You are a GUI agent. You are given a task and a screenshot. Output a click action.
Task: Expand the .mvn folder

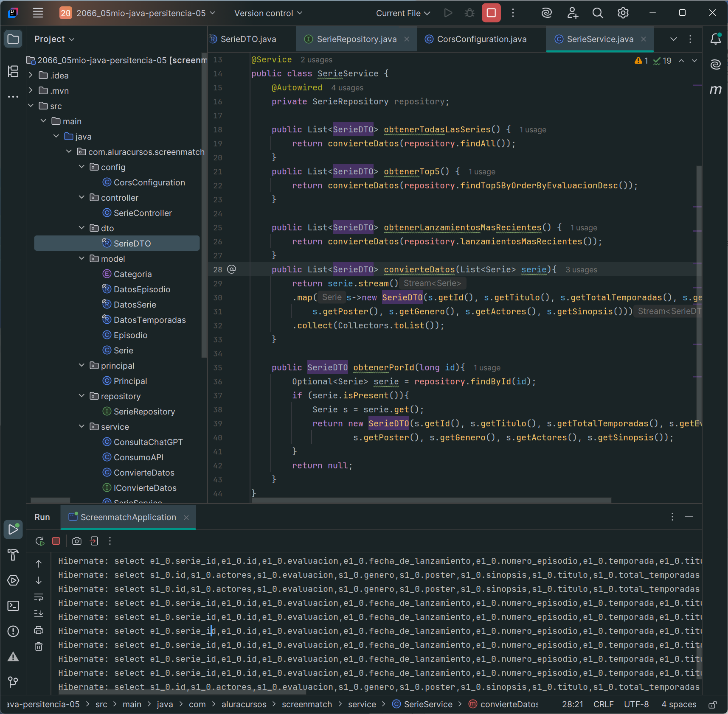pos(31,90)
